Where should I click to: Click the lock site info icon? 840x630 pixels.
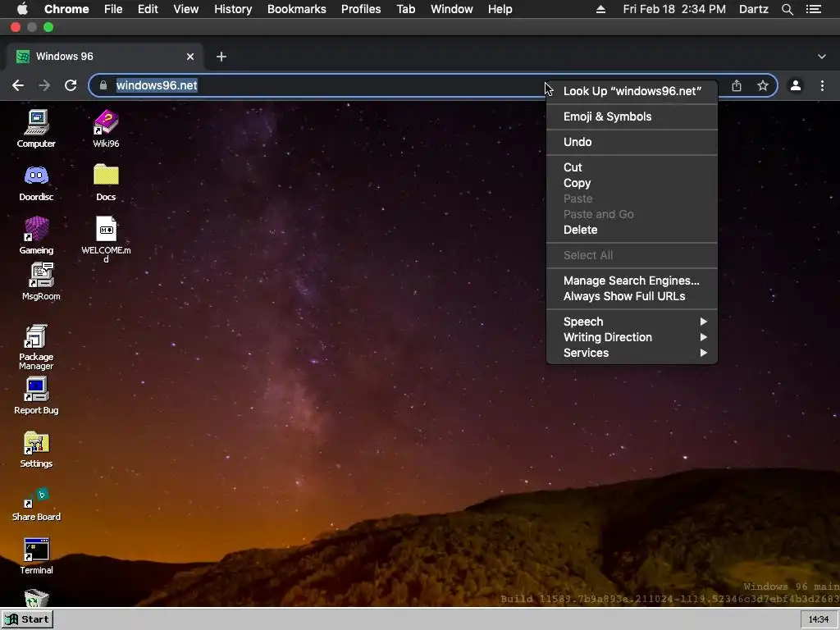(103, 85)
